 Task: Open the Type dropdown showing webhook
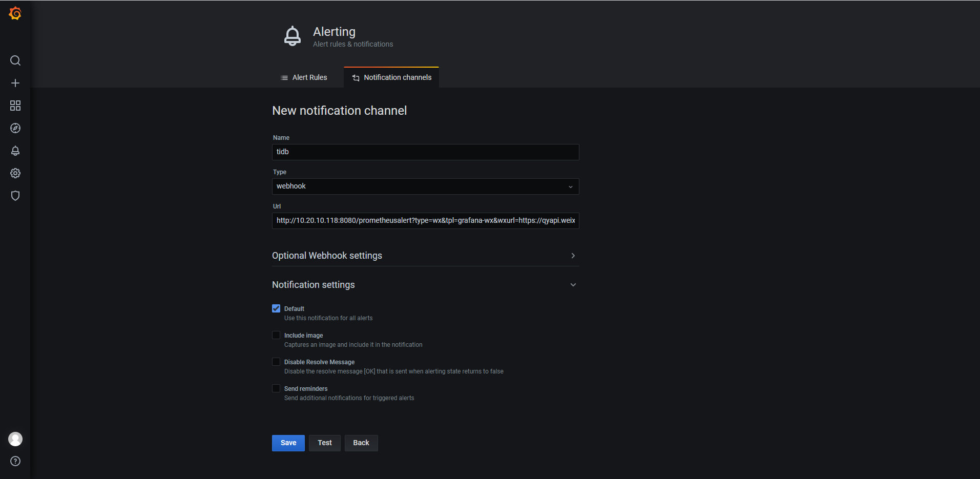point(426,186)
